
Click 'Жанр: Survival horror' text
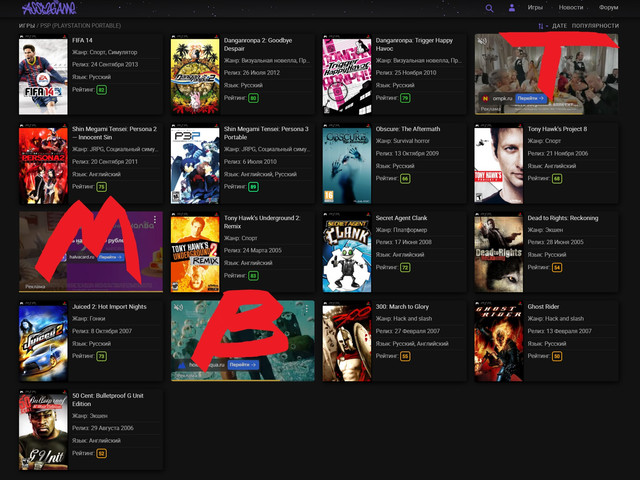tap(402, 141)
